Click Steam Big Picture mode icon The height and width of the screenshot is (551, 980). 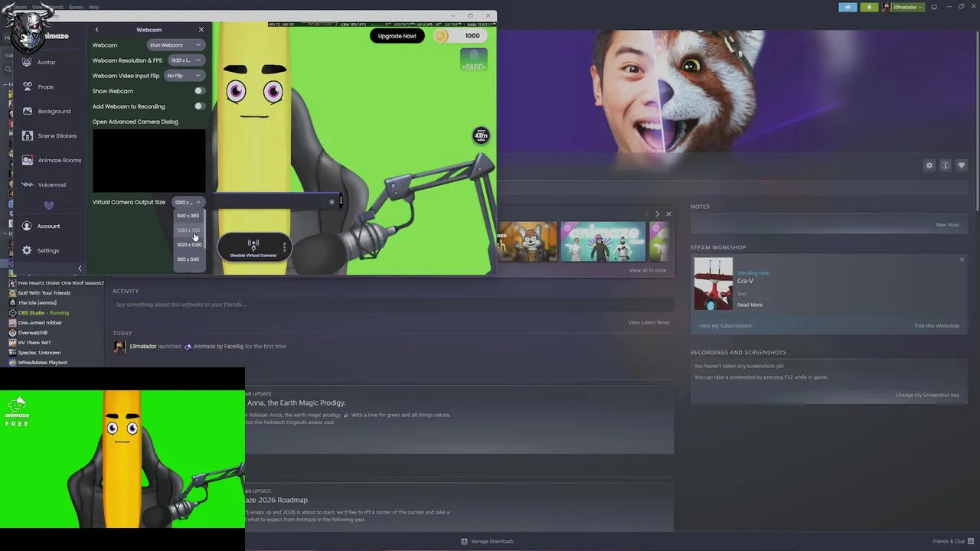934,7
